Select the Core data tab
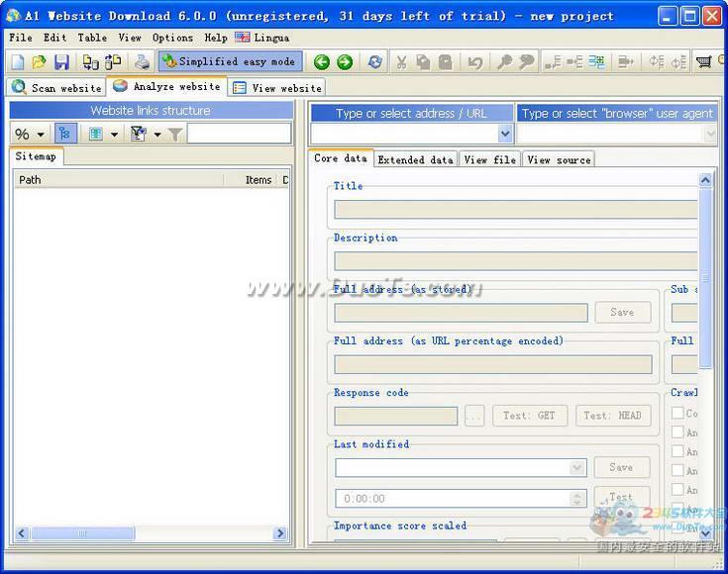This screenshot has height=574, width=728. tap(341, 158)
